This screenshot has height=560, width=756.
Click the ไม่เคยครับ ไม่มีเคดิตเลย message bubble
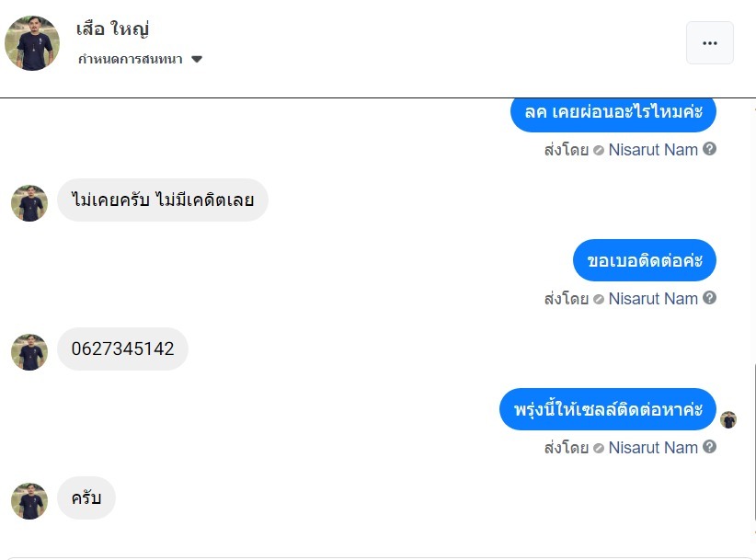(163, 200)
